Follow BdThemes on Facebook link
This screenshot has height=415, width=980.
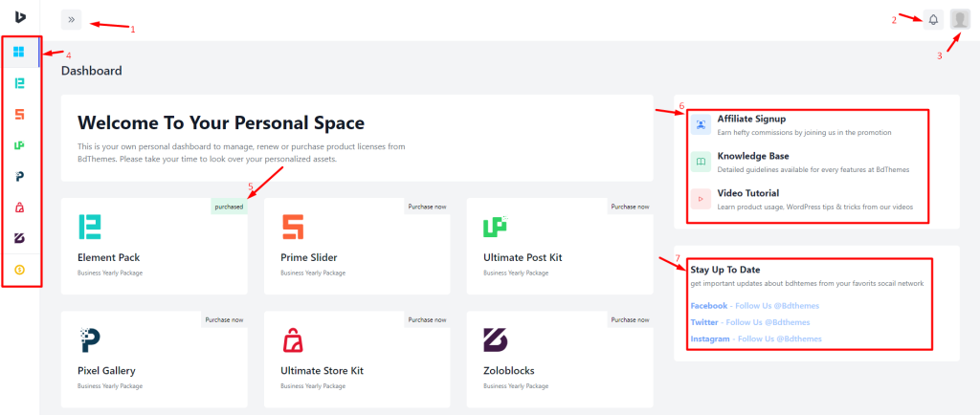754,306
